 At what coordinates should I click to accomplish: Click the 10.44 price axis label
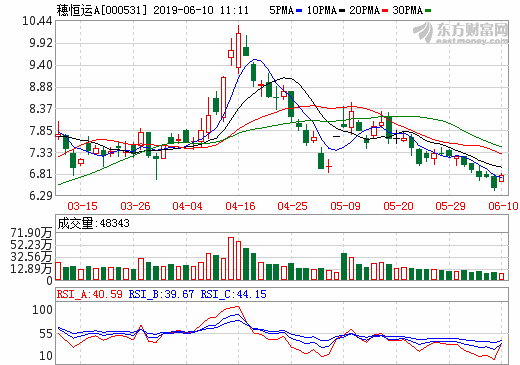(x=37, y=21)
